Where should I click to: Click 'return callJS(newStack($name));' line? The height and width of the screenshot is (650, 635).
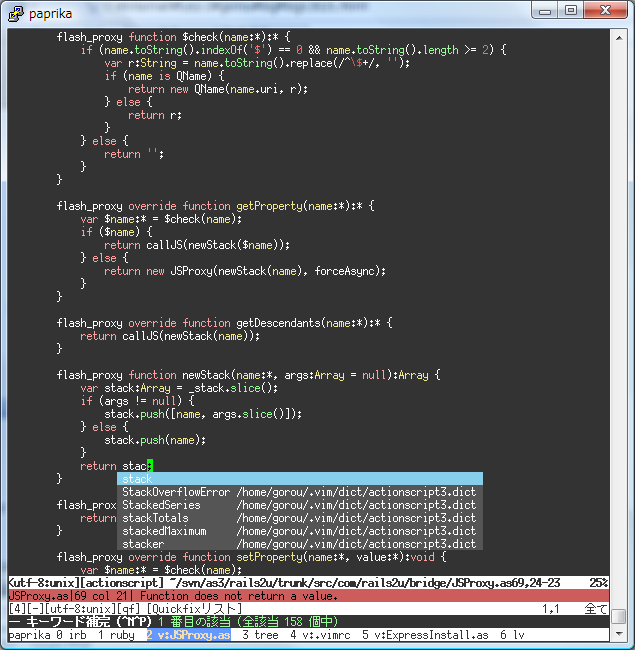coord(197,245)
